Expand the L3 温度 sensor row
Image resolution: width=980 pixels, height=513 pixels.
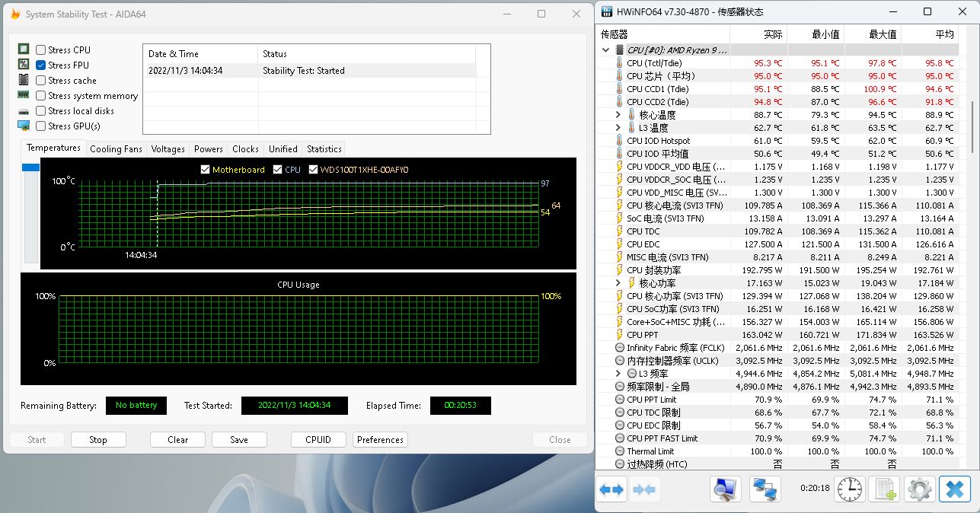pyautogui.click(x=619, y=128)
